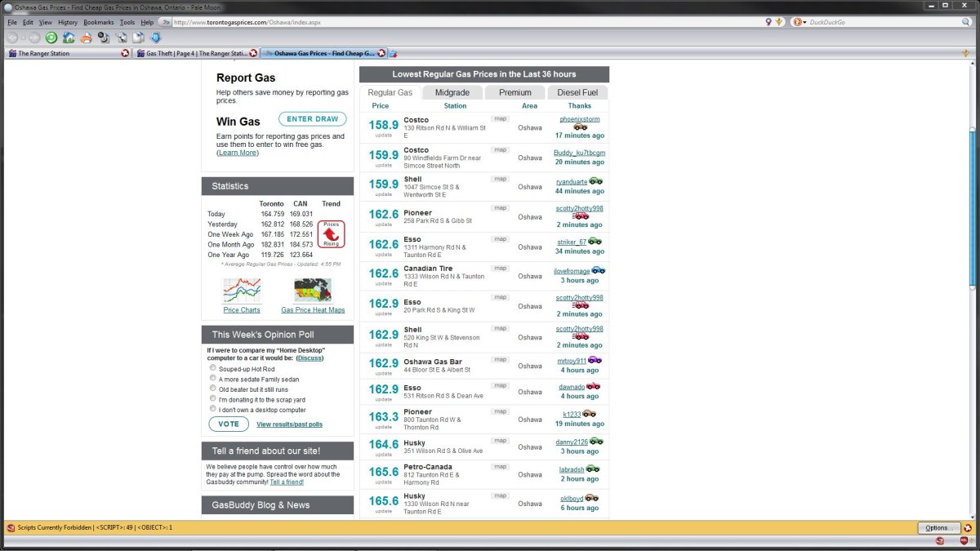Open the Bookmarks menu
The height and width of the screenshot is (551, 980).
(x=99, y=22)
